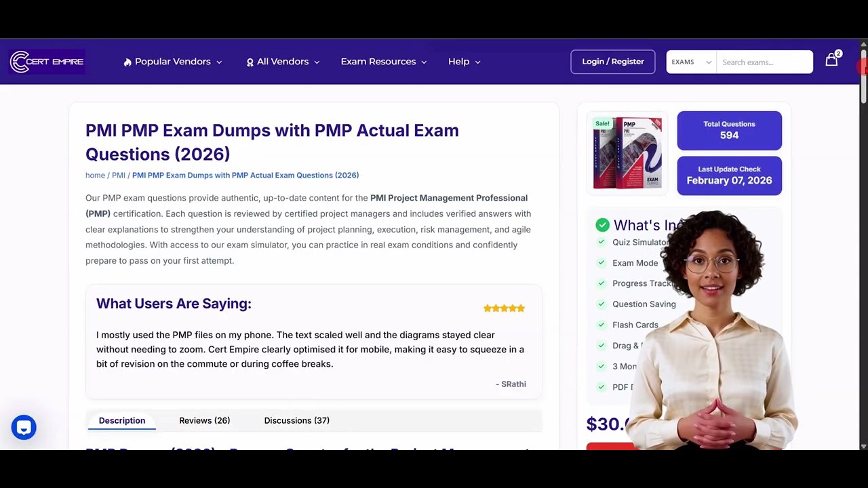The width and height of the screenshot is (868, 488).
Task: Click green check next to What's Included
Action: pos(602,225)
